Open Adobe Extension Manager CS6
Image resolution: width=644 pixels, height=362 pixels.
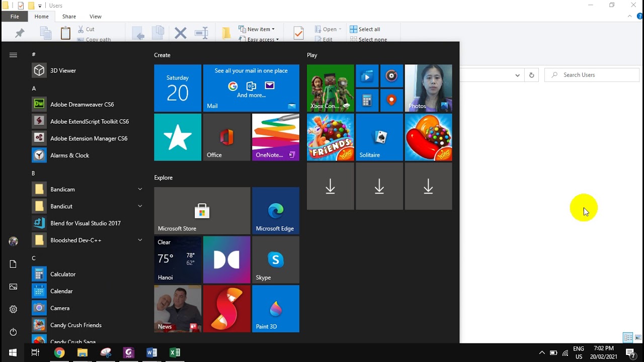pyautogui.click(x=88, y=138)
